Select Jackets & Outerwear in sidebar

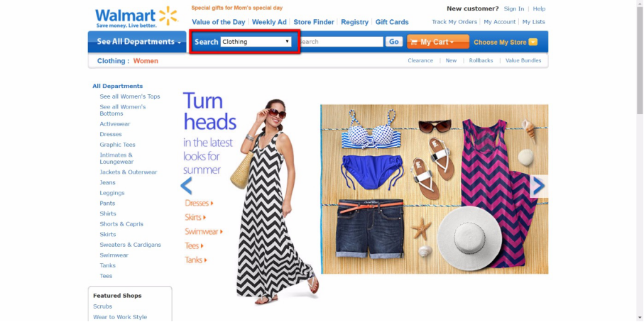(128, 172)
